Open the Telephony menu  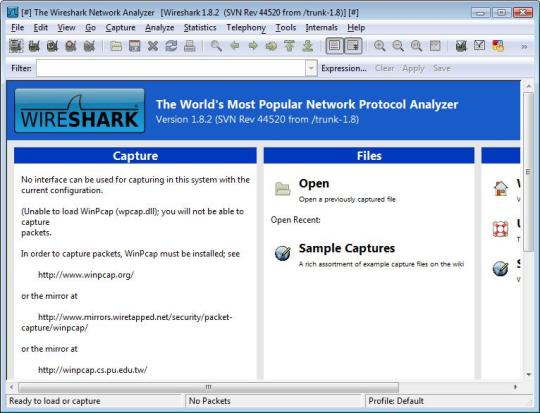click(246, 28)
